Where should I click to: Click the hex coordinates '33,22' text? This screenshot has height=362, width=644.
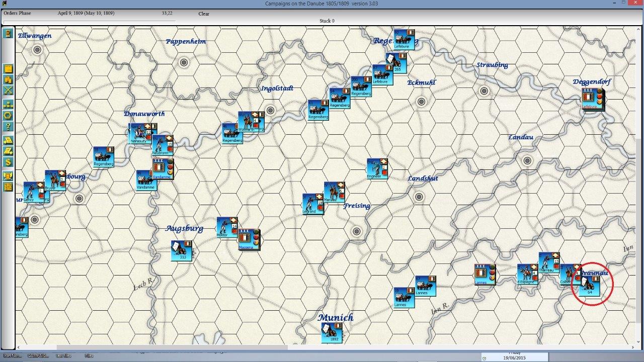(x=167, y=13)
